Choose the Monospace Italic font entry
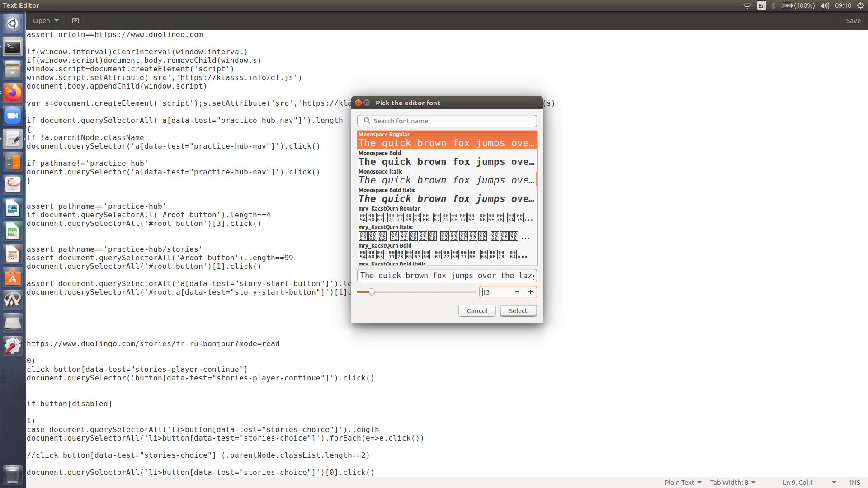Image resolution: width=868 pixels, height=488 pixels. point(447,177)
